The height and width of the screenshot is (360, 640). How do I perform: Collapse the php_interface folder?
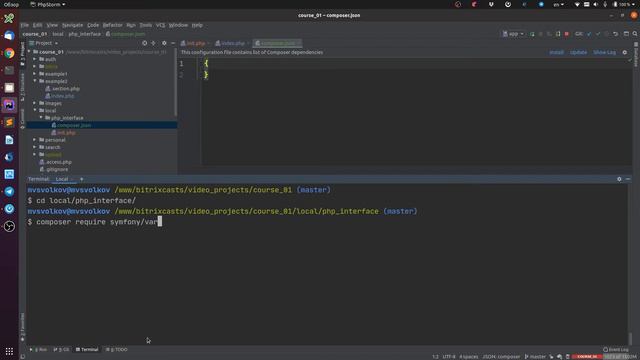pyautogui.click(x=41, y=118)
